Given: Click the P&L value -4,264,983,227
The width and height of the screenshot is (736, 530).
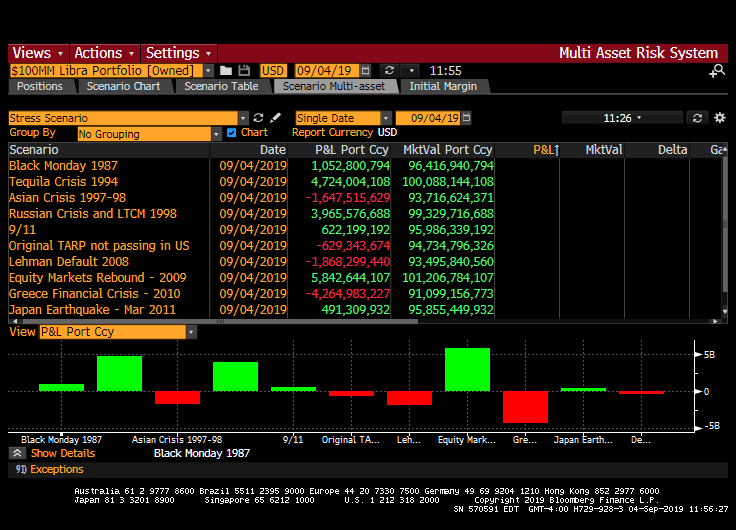Looking at the screenshot, I should pyautogui.click(x=348, y=294).
